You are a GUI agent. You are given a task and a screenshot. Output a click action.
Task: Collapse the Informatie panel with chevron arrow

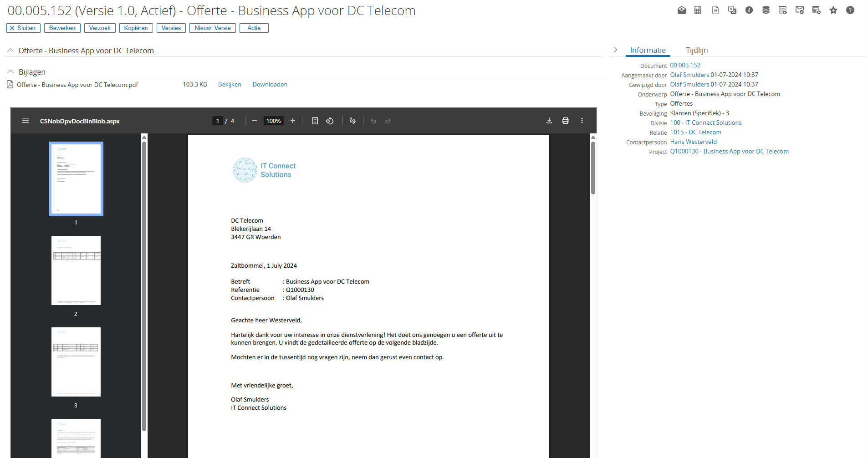(x=616, y=49)
